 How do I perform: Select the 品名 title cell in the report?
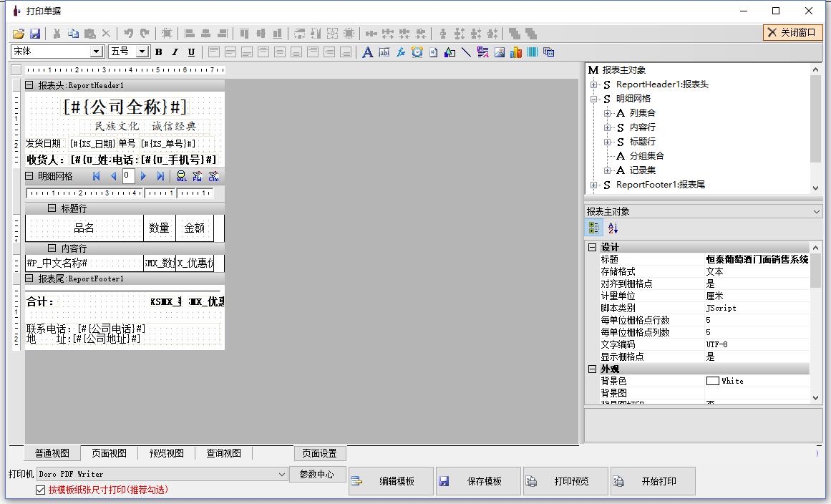click(84, 228)
